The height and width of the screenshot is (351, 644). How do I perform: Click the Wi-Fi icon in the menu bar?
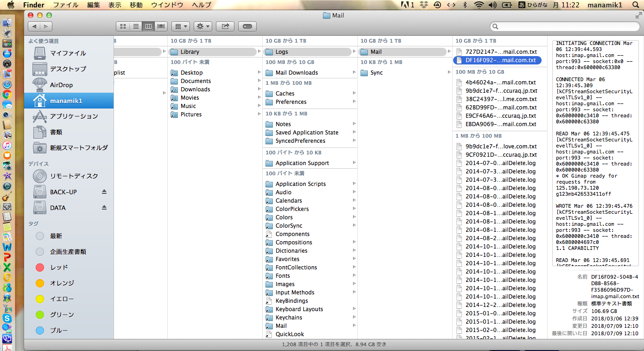click(x=479, y=5)
